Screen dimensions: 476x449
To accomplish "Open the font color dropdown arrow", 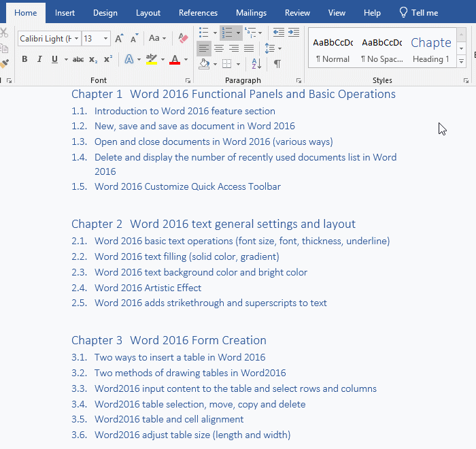I will click(x=186, y=60).
